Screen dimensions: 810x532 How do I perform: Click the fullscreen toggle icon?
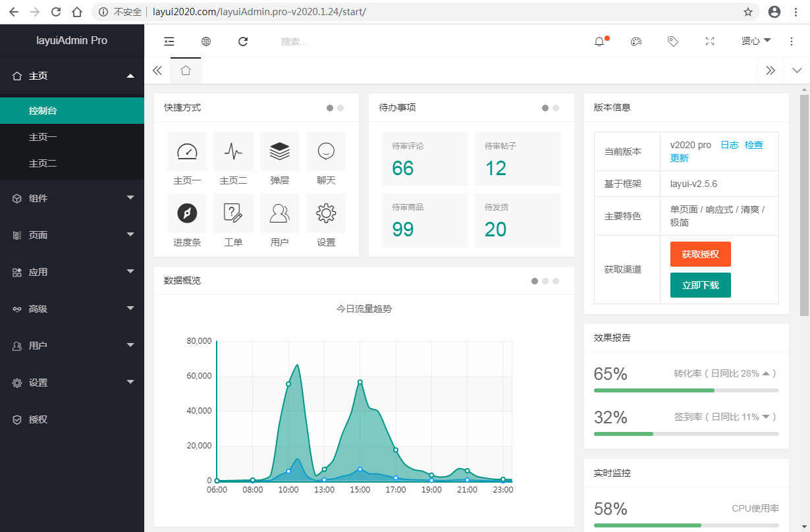tap(710, 41)
